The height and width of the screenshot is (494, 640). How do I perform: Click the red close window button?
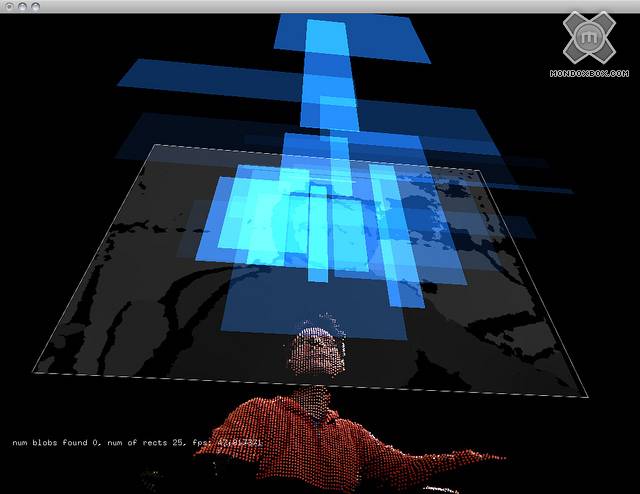(9, 7)
